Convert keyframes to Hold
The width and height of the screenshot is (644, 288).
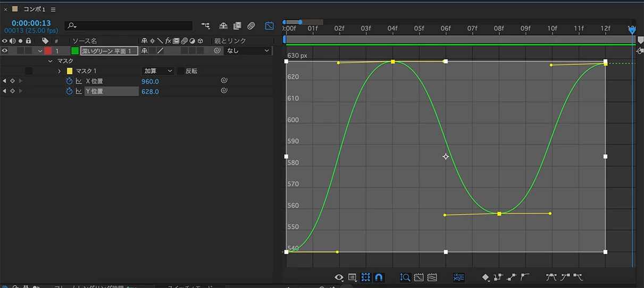click(x=498, y=277)
